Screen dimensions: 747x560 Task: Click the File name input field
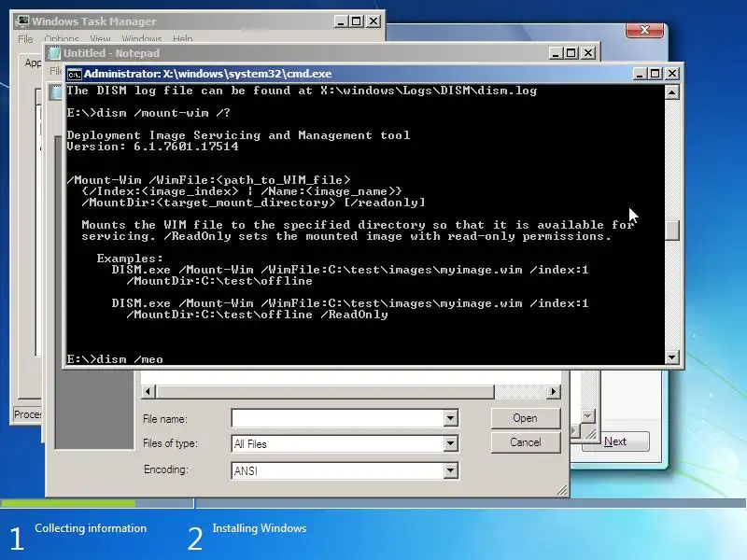click(338, 418)
